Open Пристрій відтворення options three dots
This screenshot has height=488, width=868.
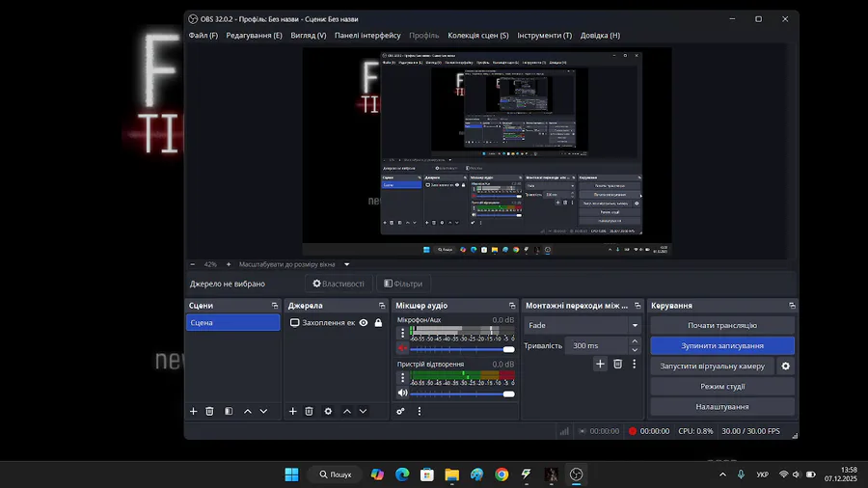point(402,378)
